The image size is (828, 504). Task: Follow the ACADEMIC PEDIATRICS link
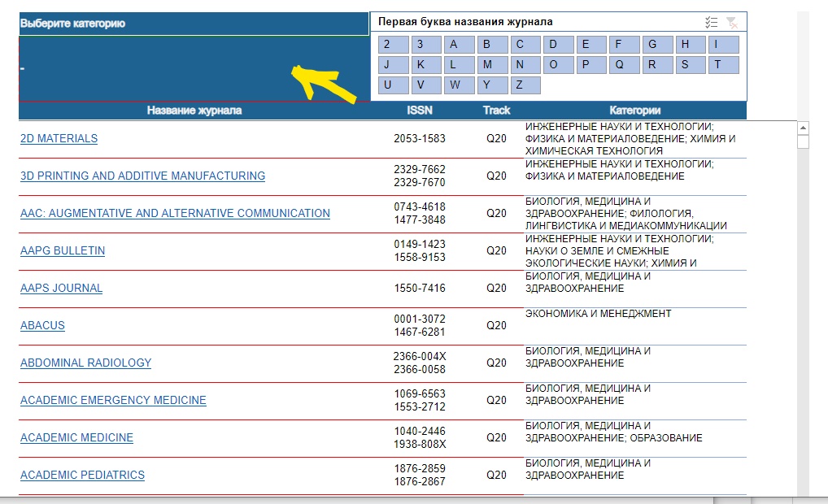point(82,476)
